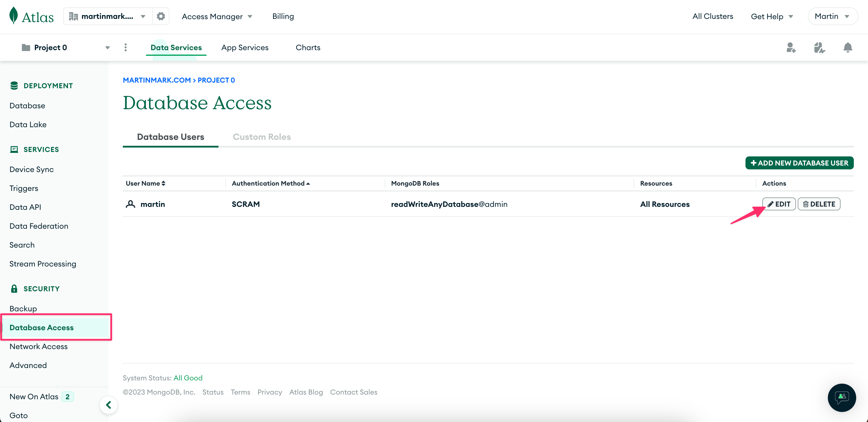The width and height of the screenshot is (868, 422).
Task: Click the Database Access lock icon
Action: [x=13, y=288]
